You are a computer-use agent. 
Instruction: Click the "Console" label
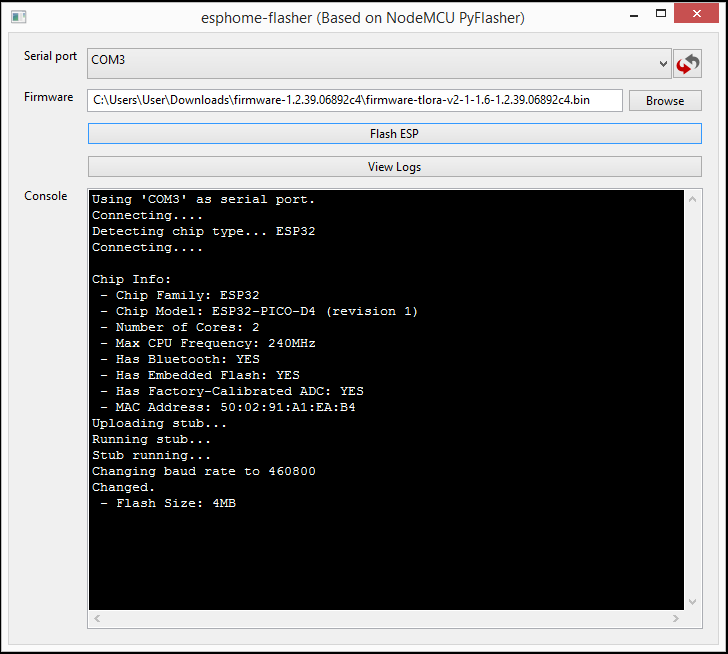point(46,196)
